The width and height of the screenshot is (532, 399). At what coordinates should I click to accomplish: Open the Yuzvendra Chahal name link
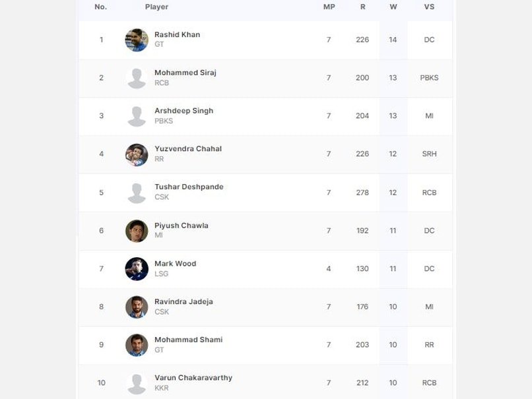pos(187,149)
